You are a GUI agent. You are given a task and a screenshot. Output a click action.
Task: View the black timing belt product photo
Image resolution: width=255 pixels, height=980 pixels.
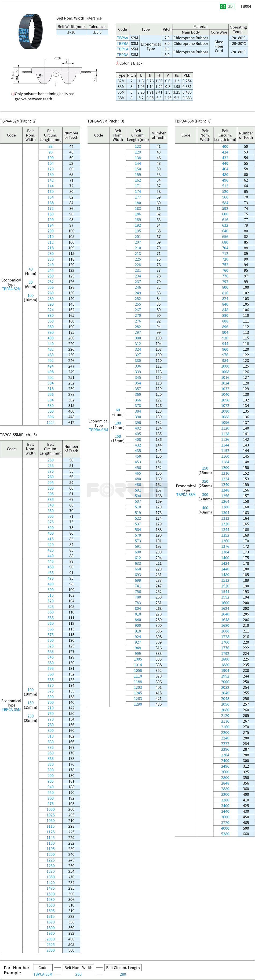[x=30, y=31]
